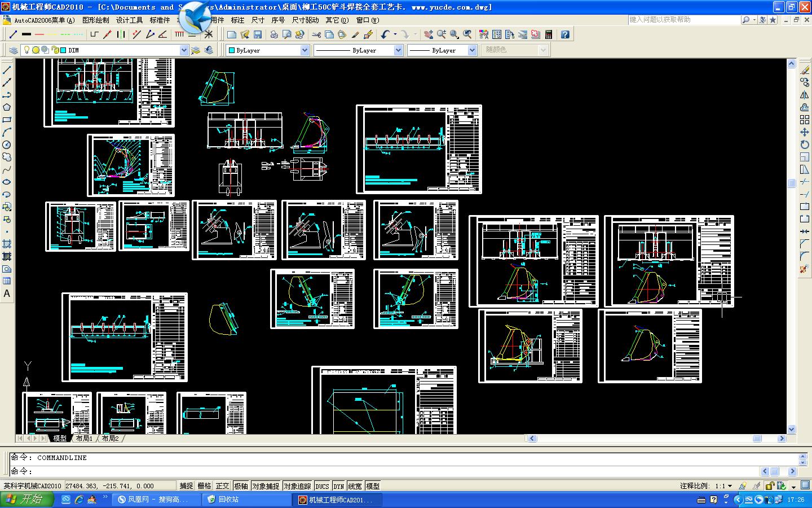Viewport: 812px width, 508px height.
Task: Open the undo history dropdown arrow
Action: (395, 34)
